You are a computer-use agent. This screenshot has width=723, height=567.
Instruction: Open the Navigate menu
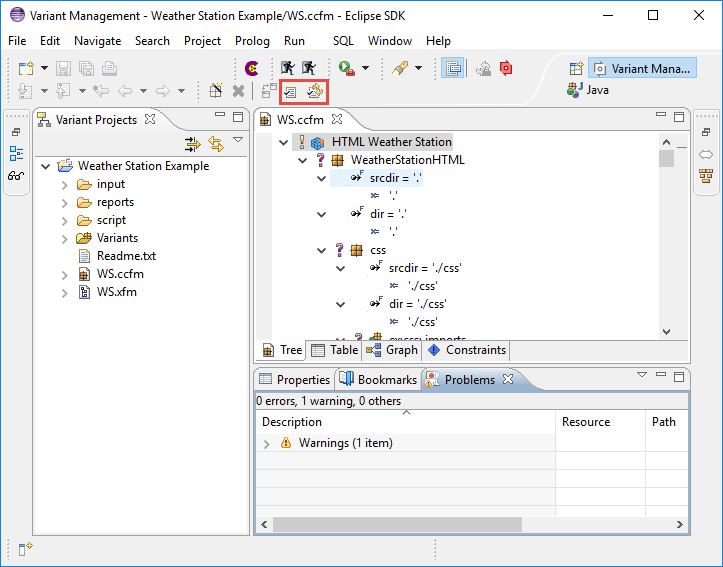[x=97, y=41]
